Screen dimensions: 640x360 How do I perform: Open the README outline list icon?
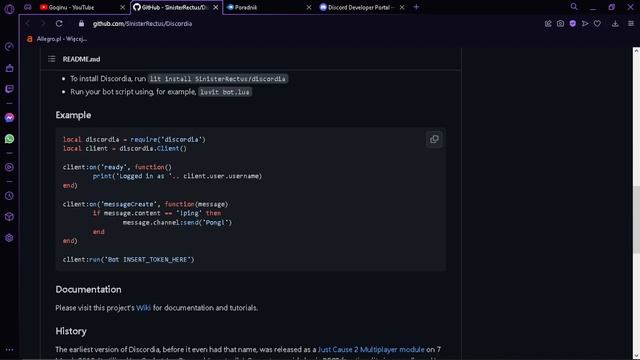[x=52, y=59]
